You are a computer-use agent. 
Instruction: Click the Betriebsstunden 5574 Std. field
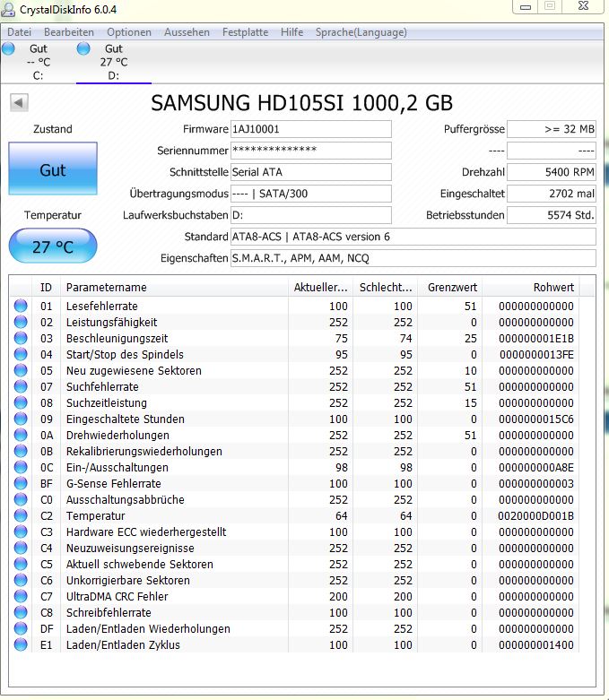[x=552, y=215]
